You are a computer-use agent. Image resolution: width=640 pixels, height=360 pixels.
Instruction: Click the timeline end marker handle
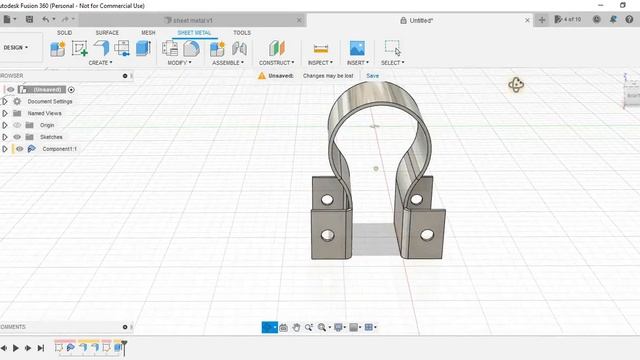click(124, 347)
